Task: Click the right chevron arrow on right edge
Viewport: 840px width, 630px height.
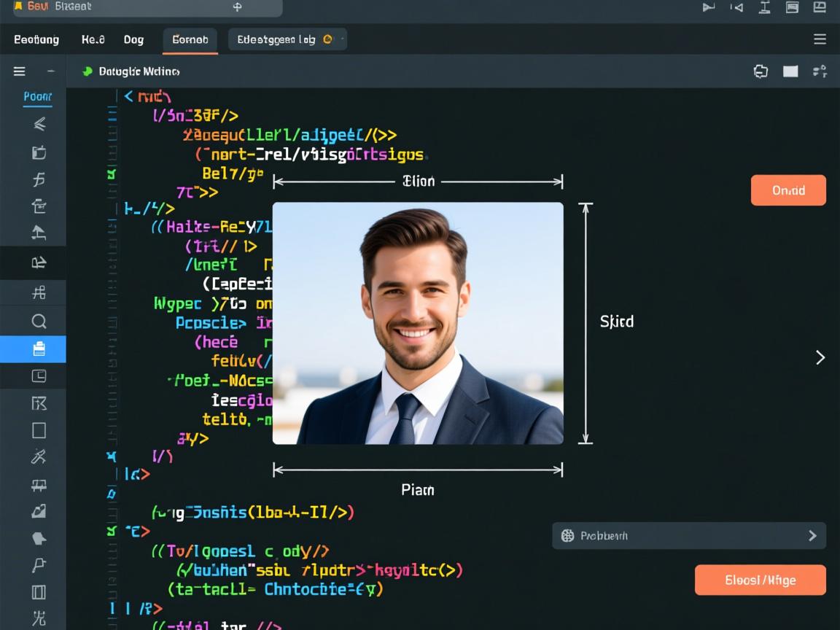Action: [820, 357]
